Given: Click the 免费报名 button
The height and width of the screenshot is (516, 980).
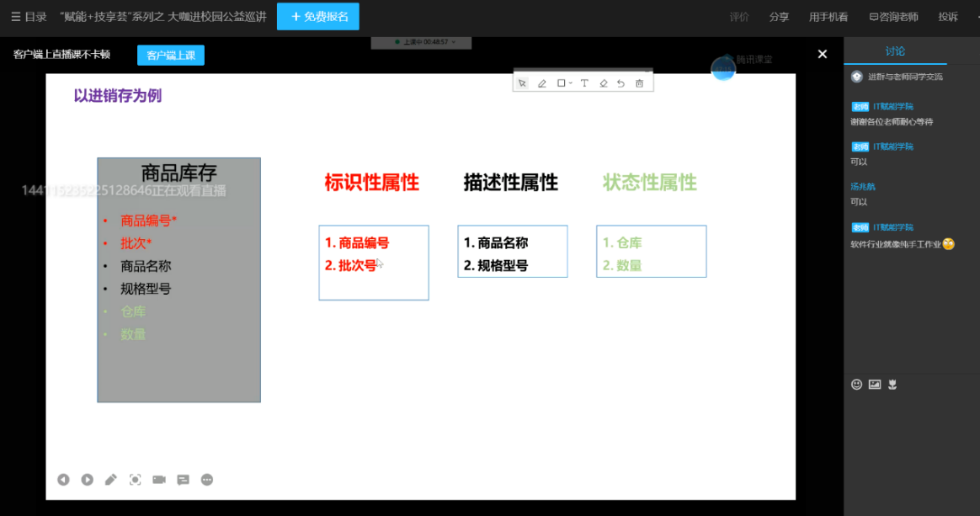Looking at the screenshot, I should pos(318,17).
